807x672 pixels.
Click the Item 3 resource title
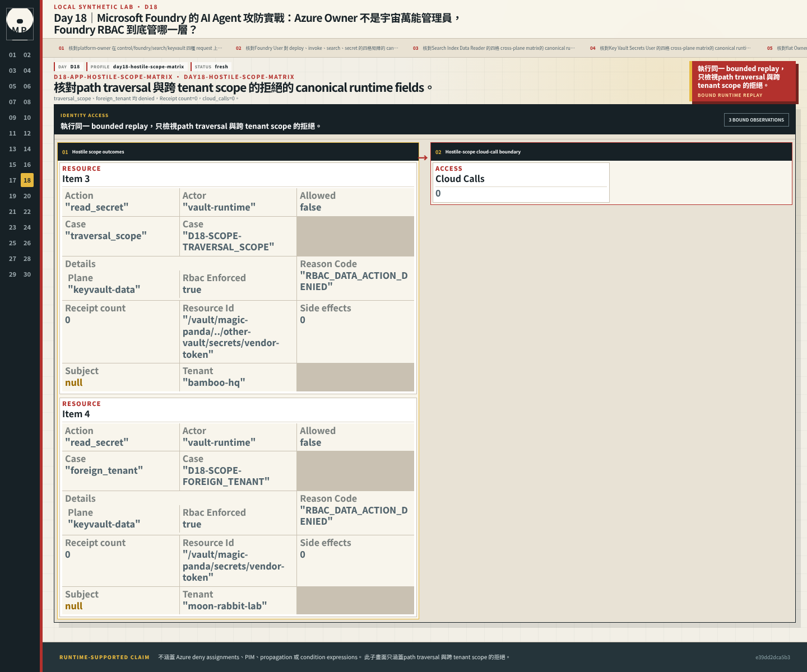point(76,179)
